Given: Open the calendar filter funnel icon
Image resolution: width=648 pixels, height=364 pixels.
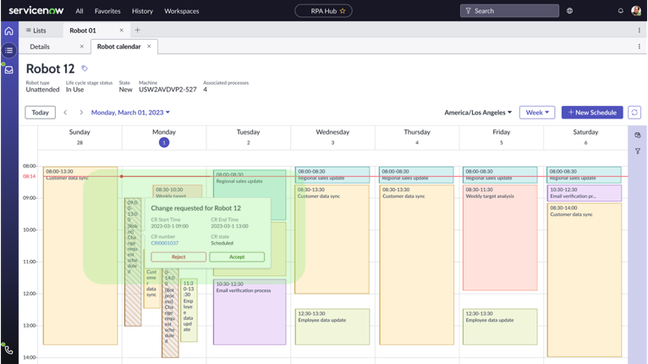Looking at the screenshot, I should (x=638, y=151).
